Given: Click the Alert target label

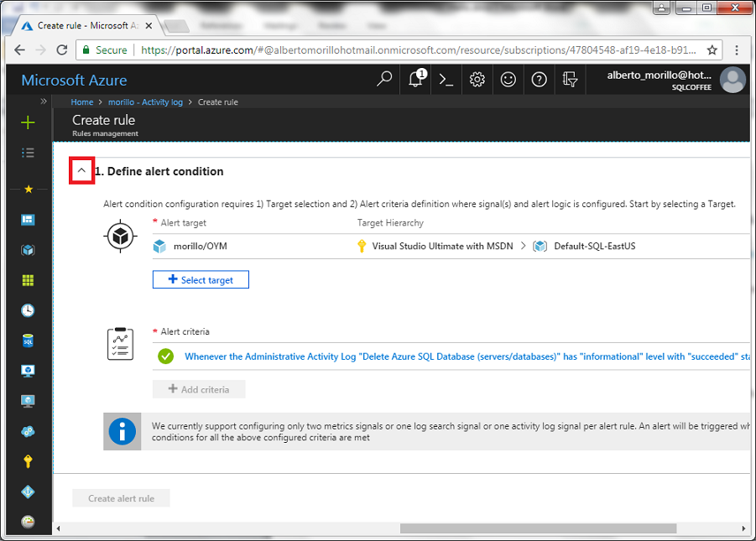Looking at the screenshot, I should 183,223.
